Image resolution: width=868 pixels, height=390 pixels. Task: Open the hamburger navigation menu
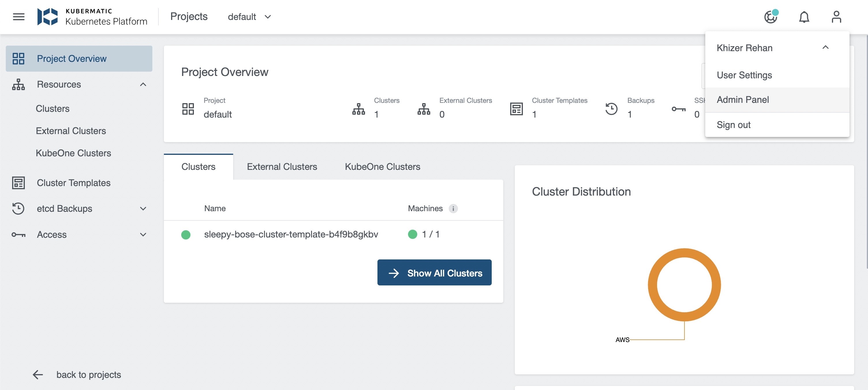pyautogui.click(x=18, y=17)
